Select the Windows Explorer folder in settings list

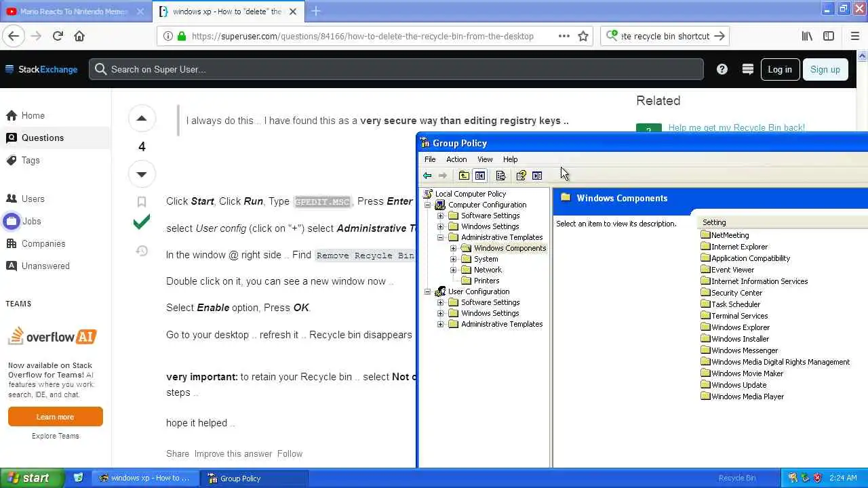click(x=740, y=327)
